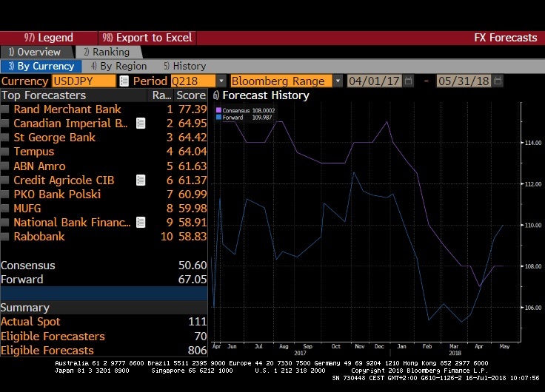Open the report icon beside Canadian Imperial Bank
Screen dimensions: 545x392
(140, 124)
